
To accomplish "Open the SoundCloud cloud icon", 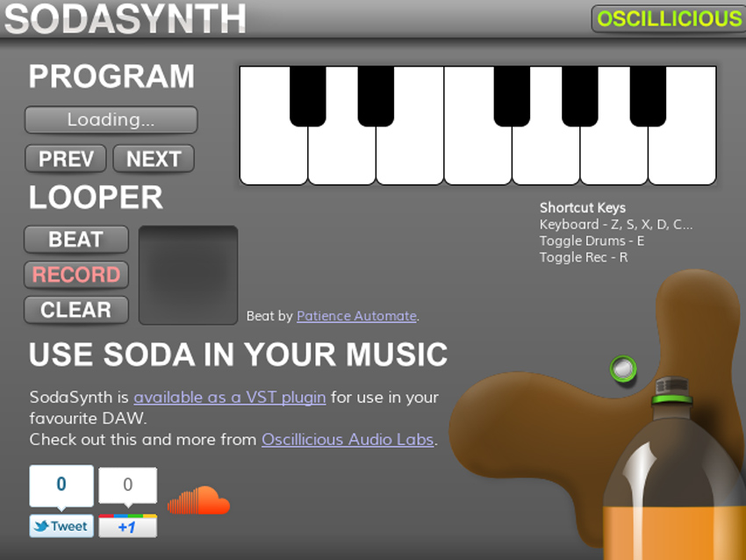I will click(198, 500).
